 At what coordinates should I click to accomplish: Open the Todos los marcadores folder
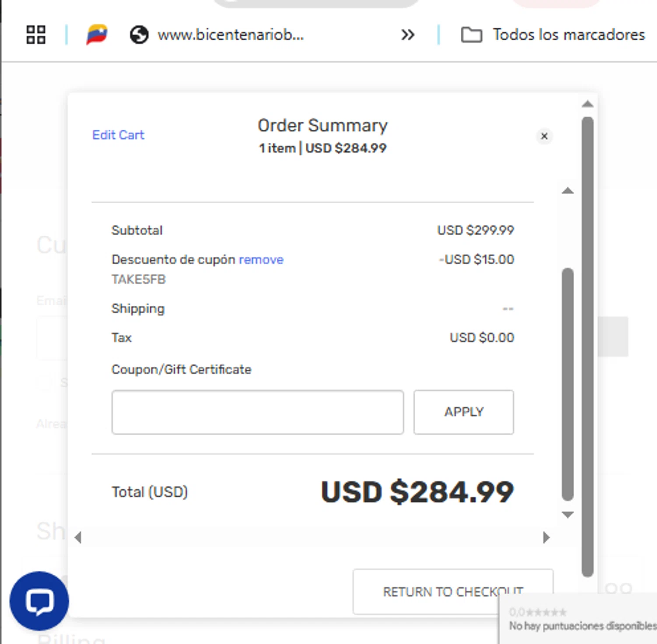(x=553, y=35)
